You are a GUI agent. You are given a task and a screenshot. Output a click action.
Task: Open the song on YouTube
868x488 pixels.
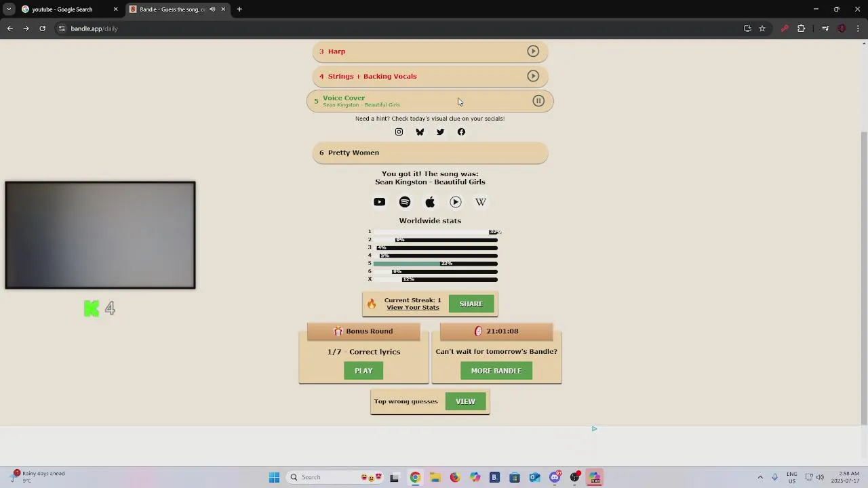379,202
